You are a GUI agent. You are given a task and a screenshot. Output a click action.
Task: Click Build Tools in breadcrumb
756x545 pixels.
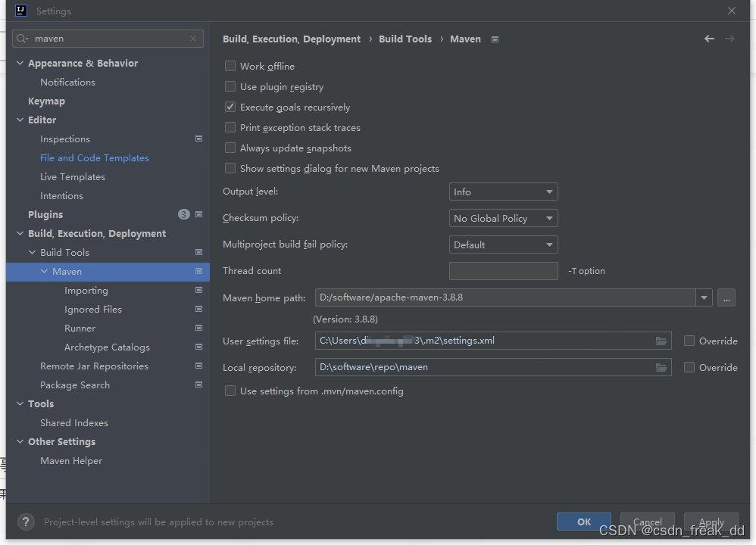pos(405,39)
